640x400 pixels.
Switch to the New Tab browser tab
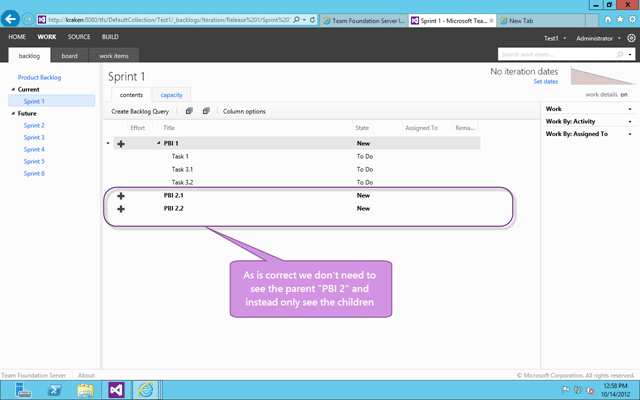coord(542,20)
